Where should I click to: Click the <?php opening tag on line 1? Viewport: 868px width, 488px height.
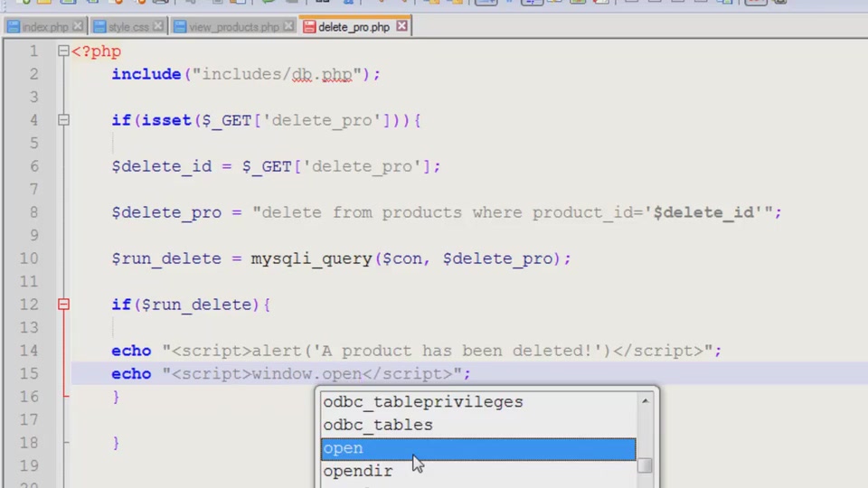tap(96, 52)
